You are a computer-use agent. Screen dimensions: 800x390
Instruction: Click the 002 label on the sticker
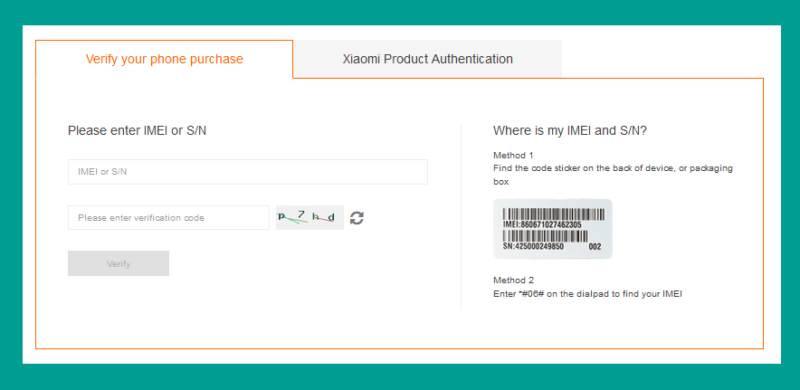[595, 247]
